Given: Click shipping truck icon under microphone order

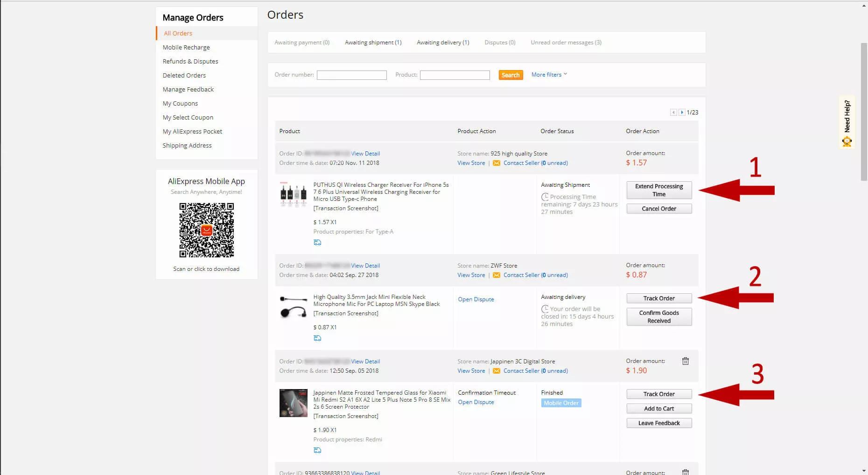Looking at the screenshot, I should (317, 338).
